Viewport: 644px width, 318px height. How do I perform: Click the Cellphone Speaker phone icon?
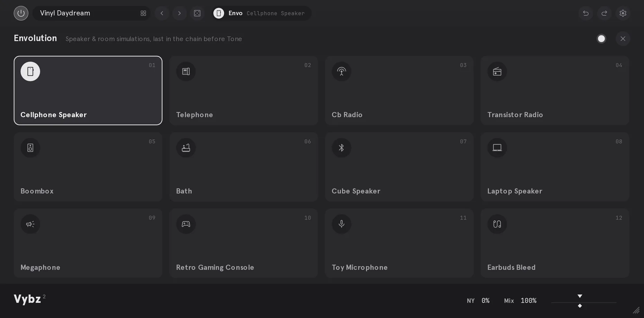tap(30, 72)
